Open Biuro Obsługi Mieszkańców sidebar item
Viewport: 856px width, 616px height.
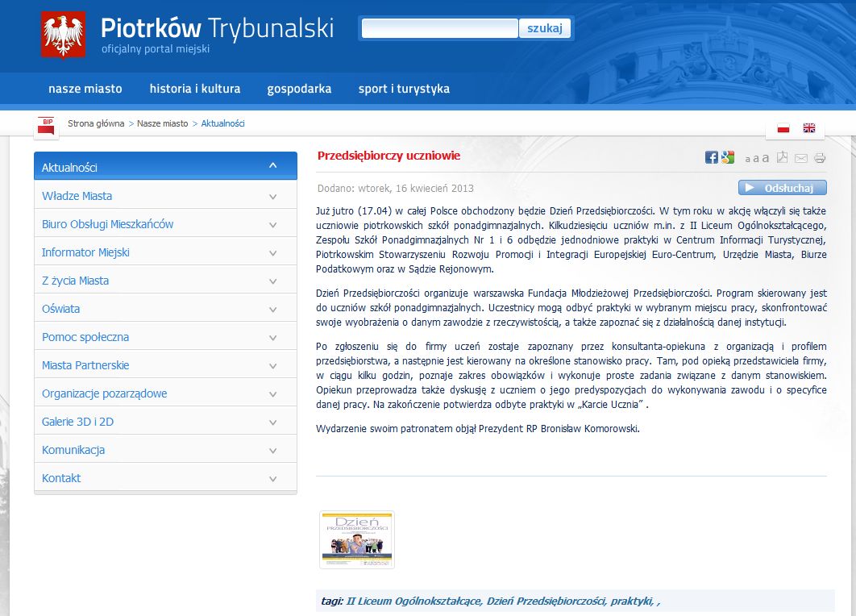coord(107,224)
